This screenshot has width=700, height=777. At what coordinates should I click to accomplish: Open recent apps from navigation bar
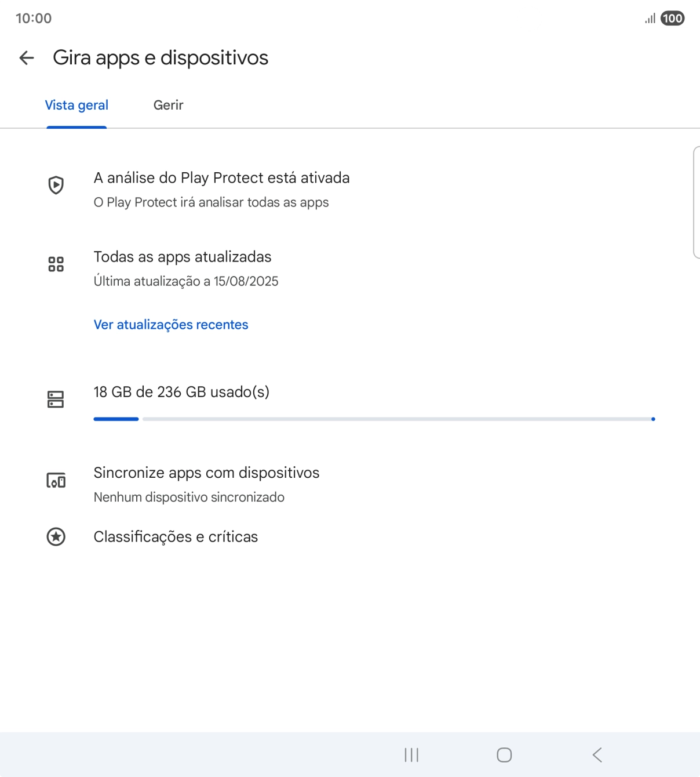tap(411, 754)
